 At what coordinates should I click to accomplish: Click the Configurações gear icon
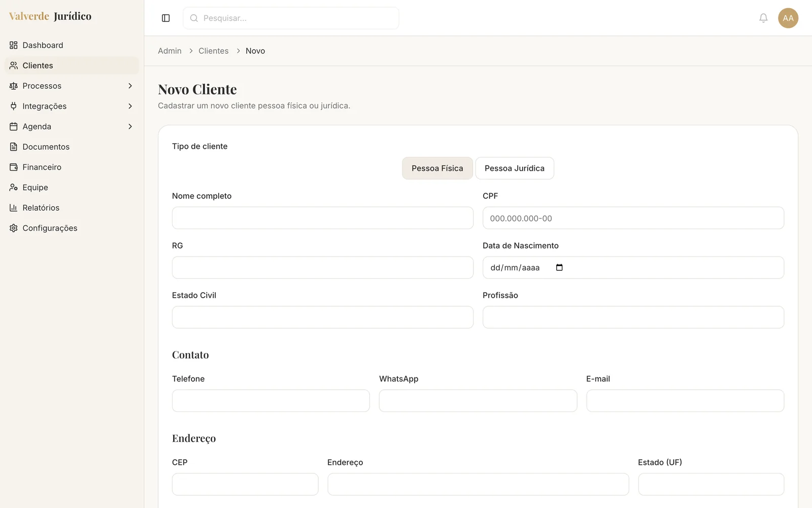point(14,228)
